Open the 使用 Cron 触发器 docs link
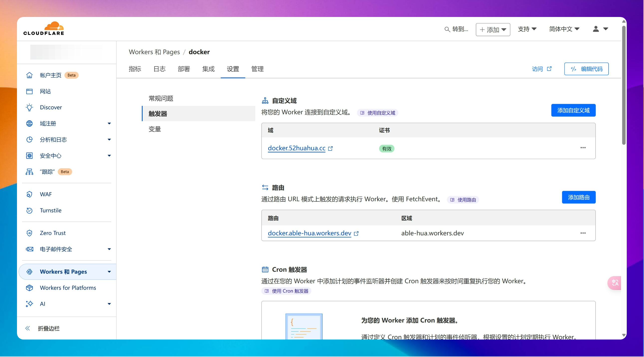The width and height of the screenshot is (644, 357). click(286, 291)
